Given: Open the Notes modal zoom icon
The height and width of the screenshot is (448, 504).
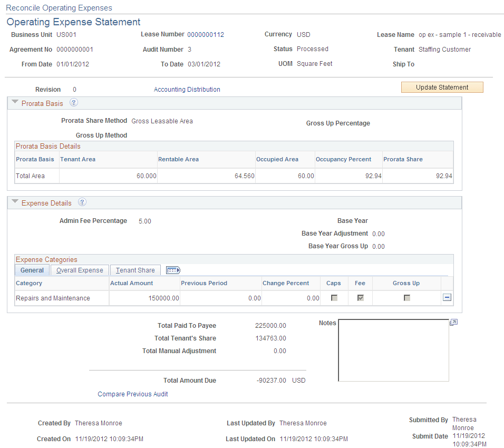Looking at the screenshot, I should coord(453,322).
